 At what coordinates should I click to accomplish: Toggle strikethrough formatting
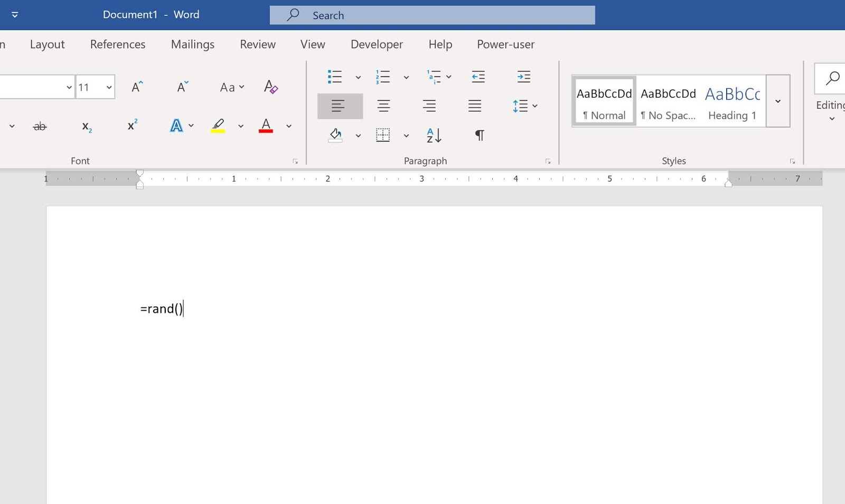pyautogui.click(x=40, y=126)
